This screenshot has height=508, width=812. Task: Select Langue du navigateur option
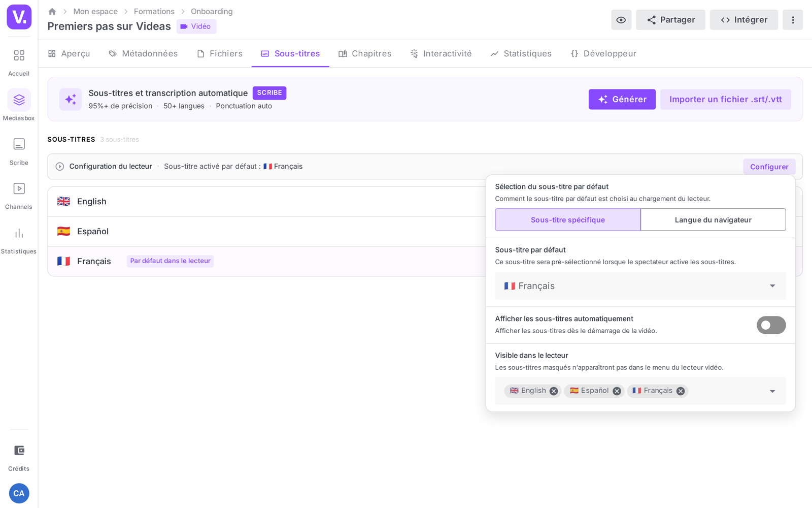[713, 220]
